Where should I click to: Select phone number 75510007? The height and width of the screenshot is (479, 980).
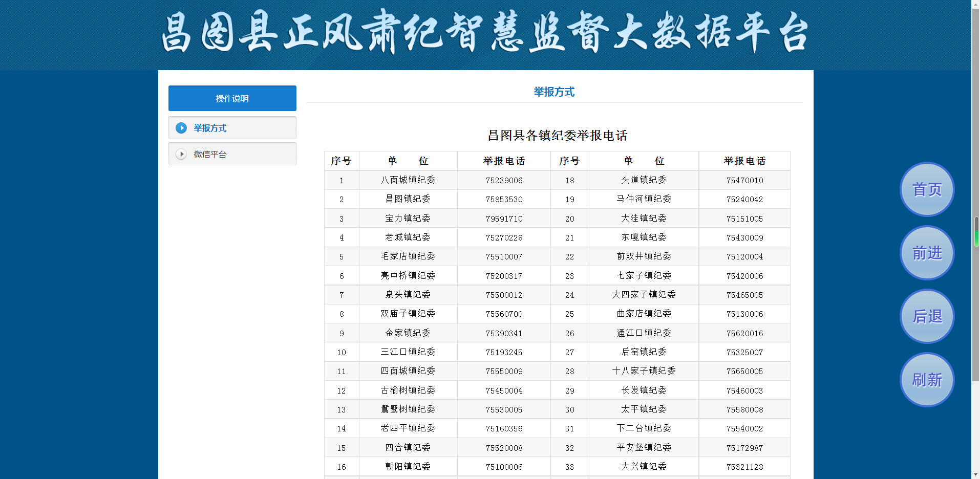tap(504, 257)
